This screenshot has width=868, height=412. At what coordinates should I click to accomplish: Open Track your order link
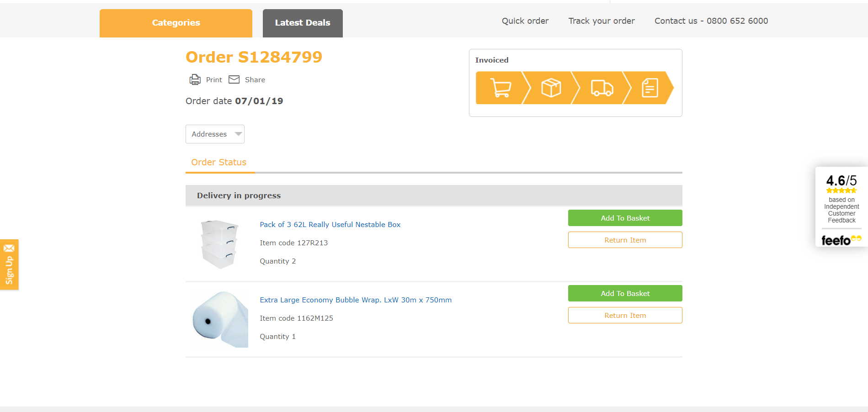click(602, 21)
